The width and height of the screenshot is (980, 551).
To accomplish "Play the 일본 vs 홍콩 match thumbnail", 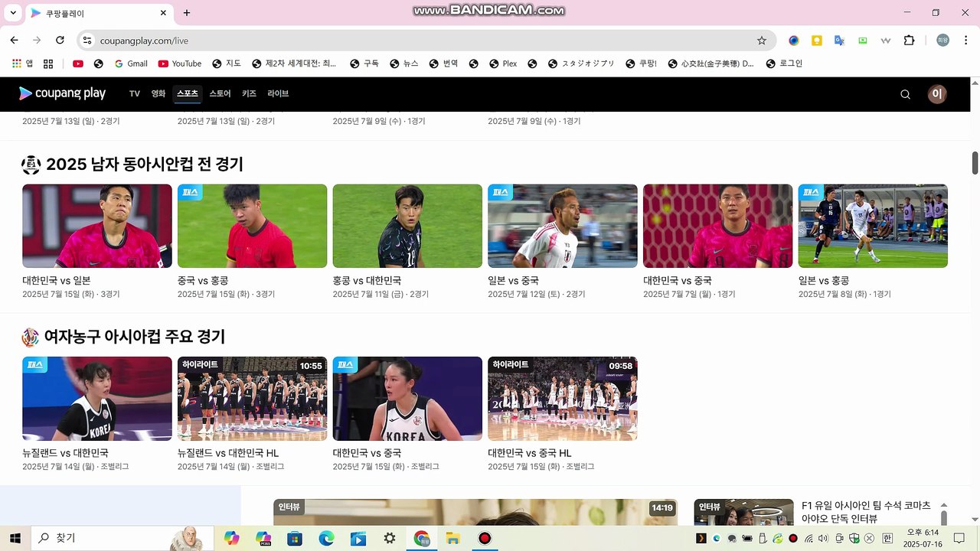I will [x=873, y=226].
